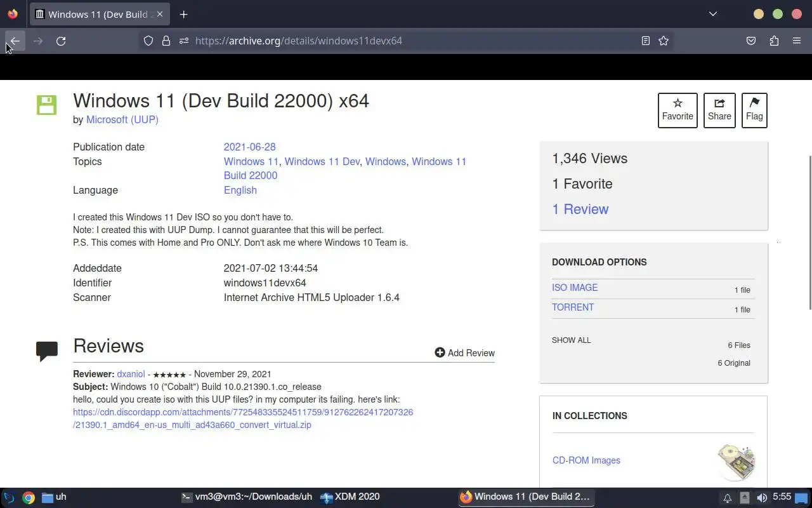Viewport: 812px width, 508px height.
Task: Open the Microsoft (UUP) creator link
Action: pos(122,119)
